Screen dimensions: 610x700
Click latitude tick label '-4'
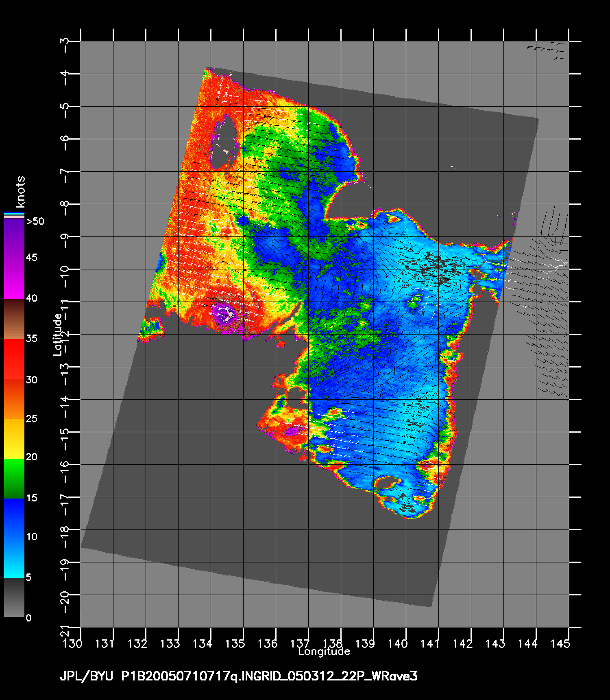click(64, 77)
